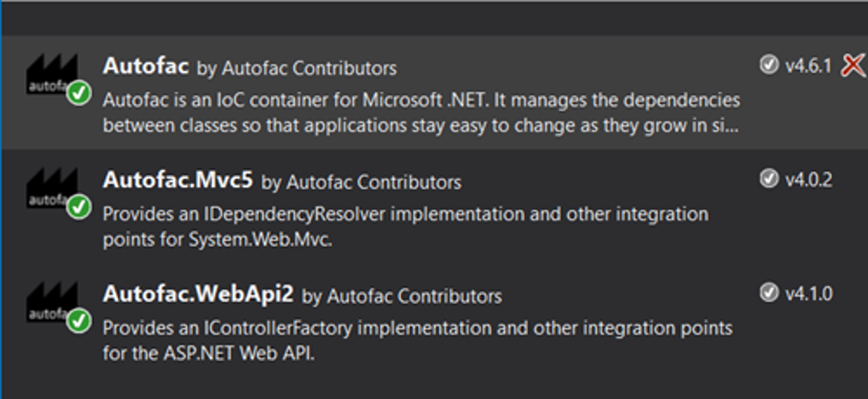868x399 pixels.
Task: Click green installed badge on Autofac.WebApi2 logo
Action: [x=78, y=320]
